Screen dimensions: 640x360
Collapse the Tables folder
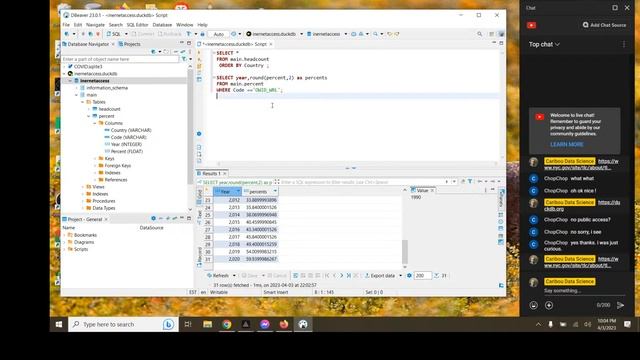click(x=82, y=102)
